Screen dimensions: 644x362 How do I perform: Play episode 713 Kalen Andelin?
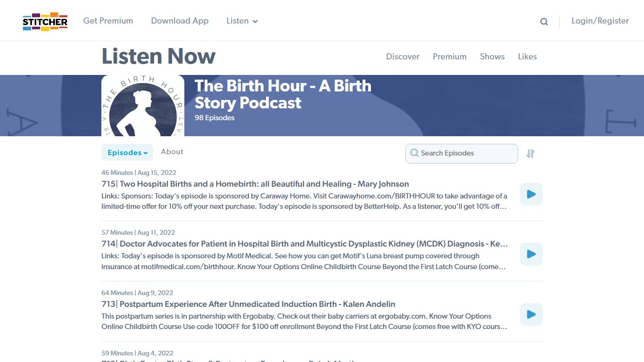(x=531, y=314)
